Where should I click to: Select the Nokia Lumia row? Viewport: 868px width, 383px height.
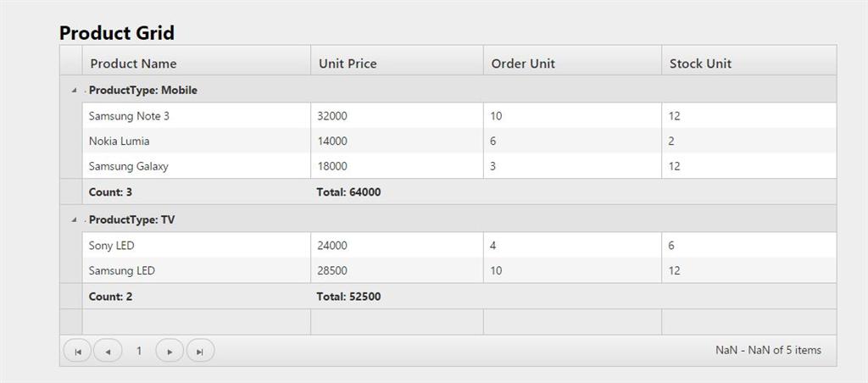(119, 142)
